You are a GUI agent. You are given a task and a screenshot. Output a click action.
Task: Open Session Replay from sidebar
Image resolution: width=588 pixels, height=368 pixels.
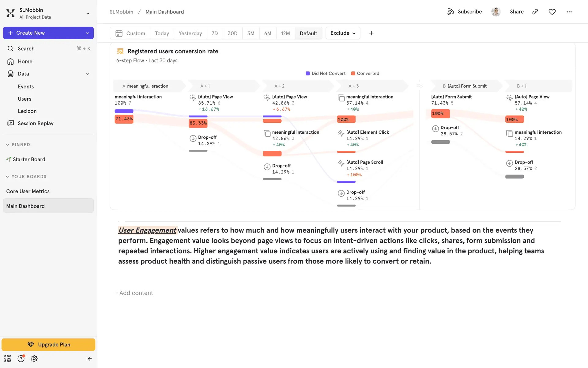[36, 123]
